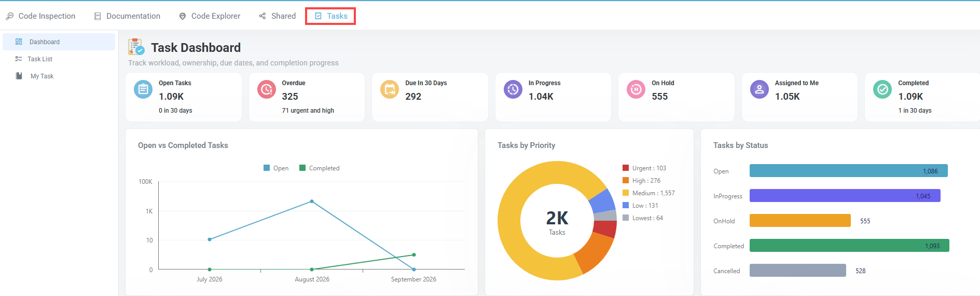Click the Completed checkmark icon
Screen dimensions: 980x296
[882, 89]
